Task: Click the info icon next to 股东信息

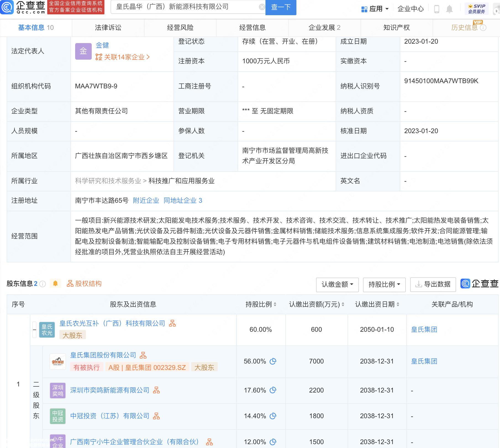Action: [x=43, y=284]
